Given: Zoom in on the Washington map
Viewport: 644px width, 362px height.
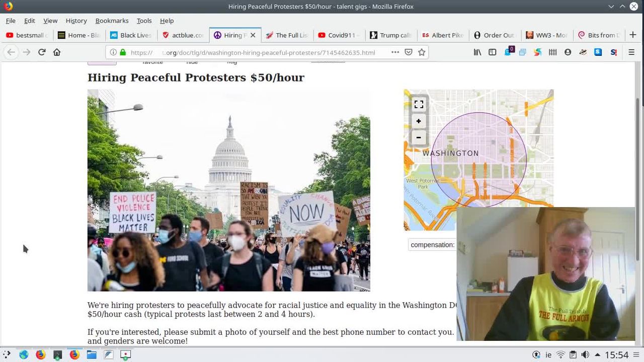Looking at the screenshot, I should [419, 121].
